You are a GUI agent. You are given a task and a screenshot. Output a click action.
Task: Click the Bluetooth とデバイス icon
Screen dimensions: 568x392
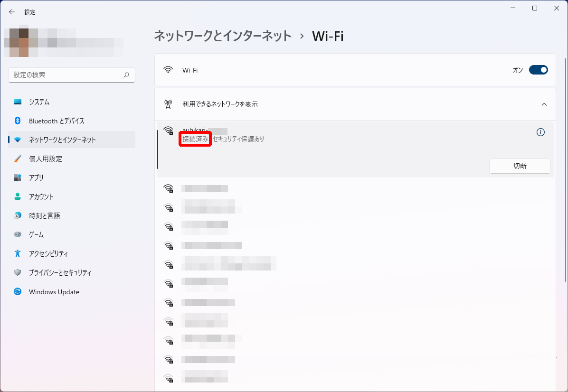click(x=18, y=121)
